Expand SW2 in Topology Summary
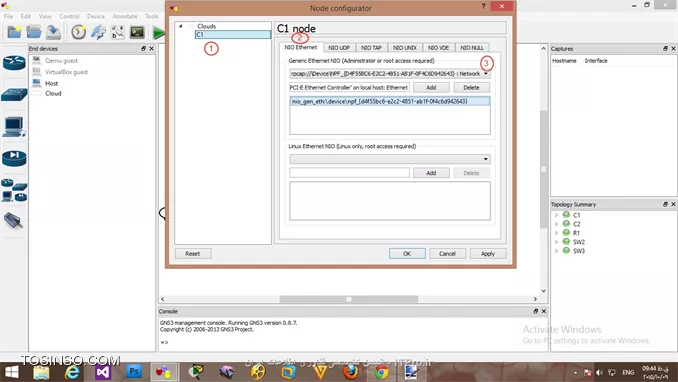 (556, 242)
